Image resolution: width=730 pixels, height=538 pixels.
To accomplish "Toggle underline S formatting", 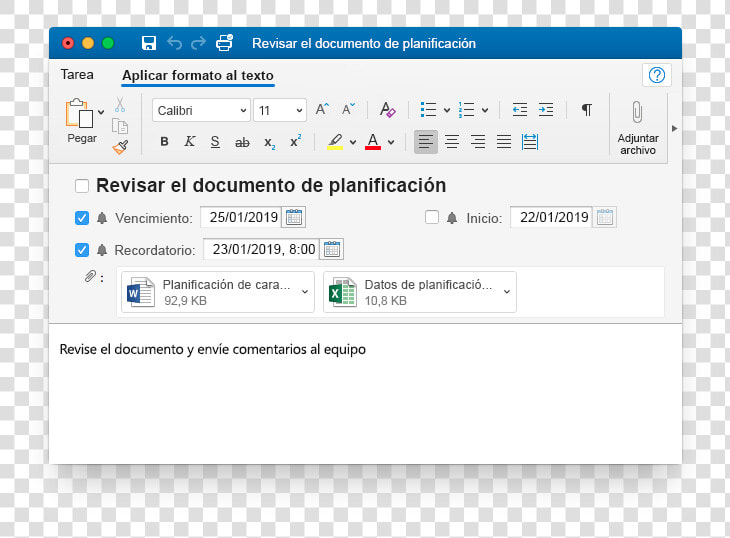I will tap(215, 141).
